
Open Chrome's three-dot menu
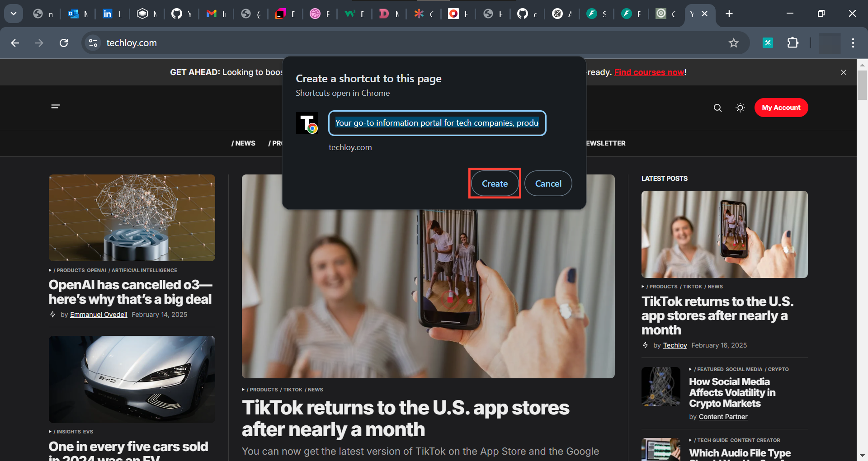click(x=853, y=43)
